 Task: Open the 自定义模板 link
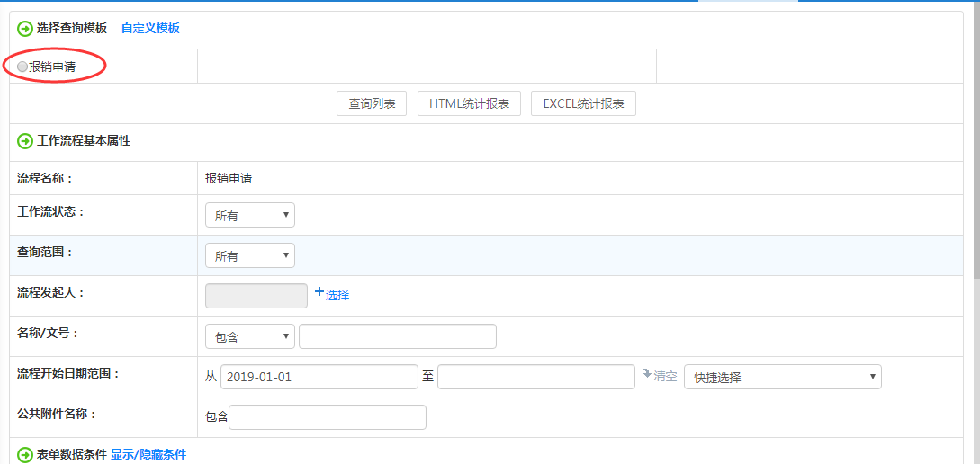tap(150, 28)
